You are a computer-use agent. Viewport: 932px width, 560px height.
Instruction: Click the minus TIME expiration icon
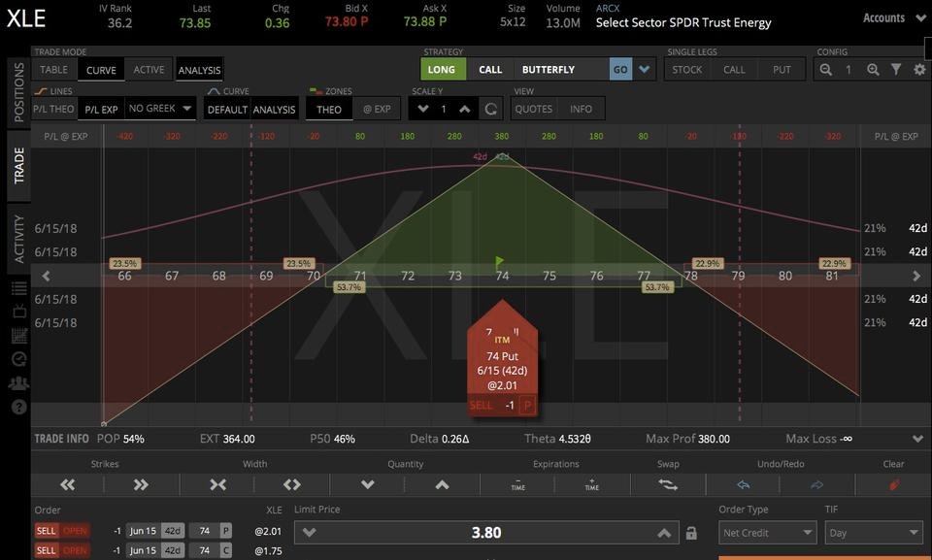517,485
